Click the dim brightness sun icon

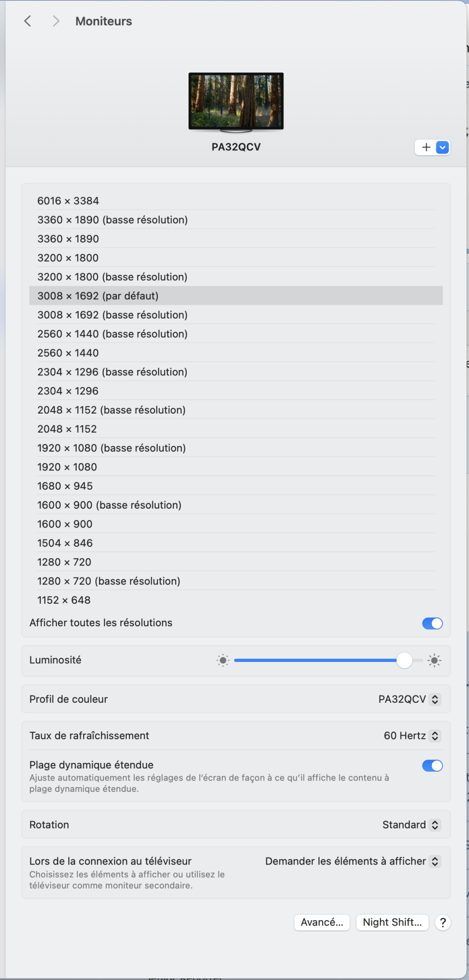coord(223,661)
